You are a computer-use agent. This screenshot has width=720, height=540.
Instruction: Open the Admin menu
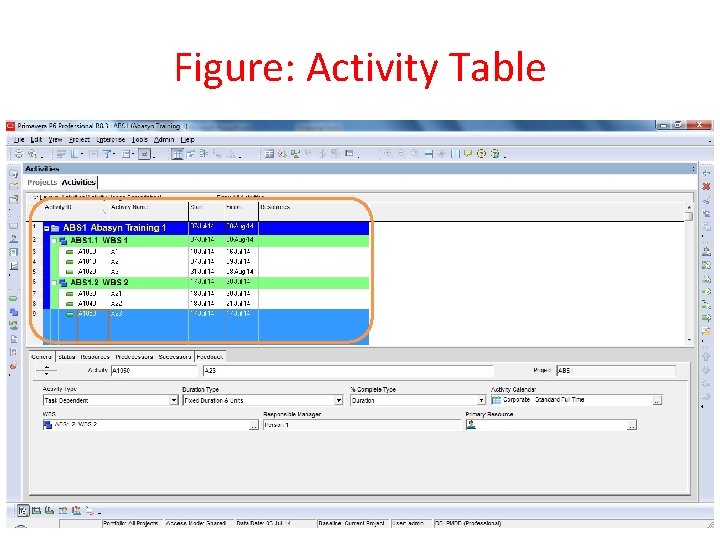tap(164, 140)
